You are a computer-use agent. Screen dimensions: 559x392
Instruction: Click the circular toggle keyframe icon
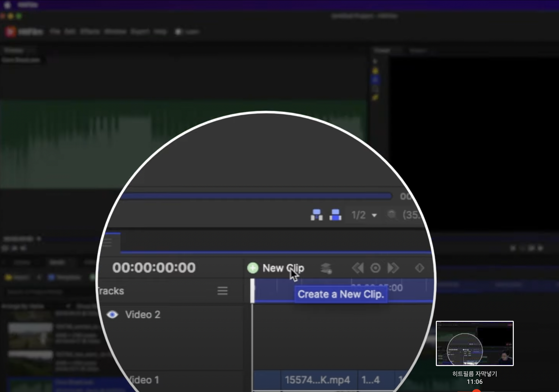(x=375, y=268)
